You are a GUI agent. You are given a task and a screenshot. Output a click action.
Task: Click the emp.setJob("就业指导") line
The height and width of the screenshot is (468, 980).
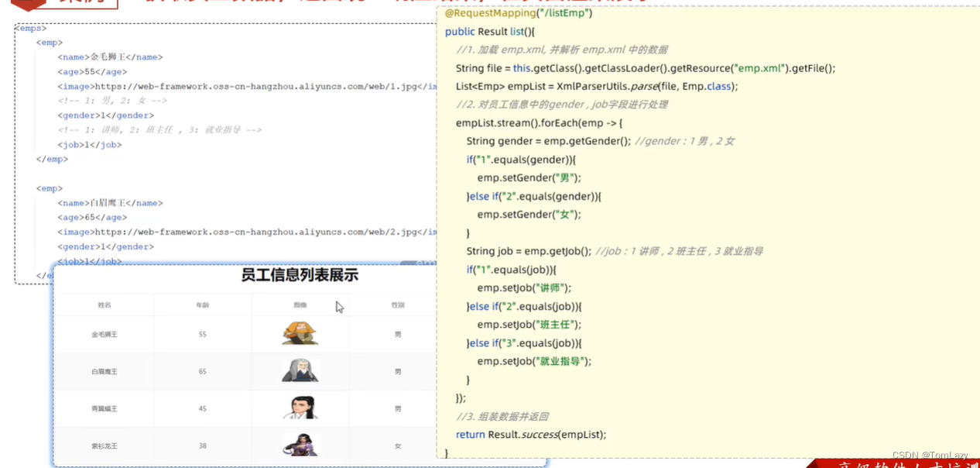535,361
